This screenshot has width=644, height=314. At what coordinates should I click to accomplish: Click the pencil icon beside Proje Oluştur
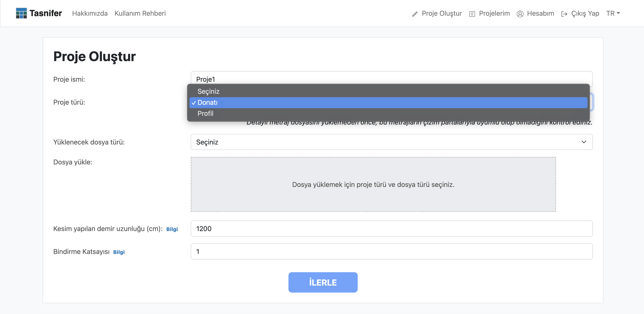tap(415, 14)
